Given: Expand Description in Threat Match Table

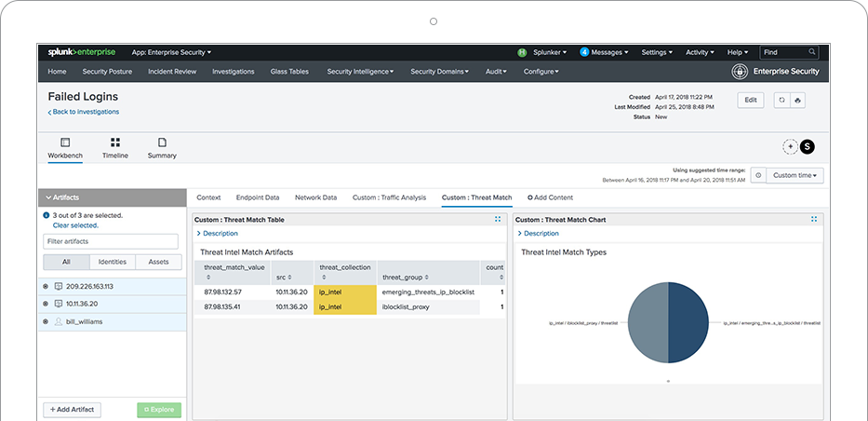Looking at the screenshot, I should click(218, 233).
